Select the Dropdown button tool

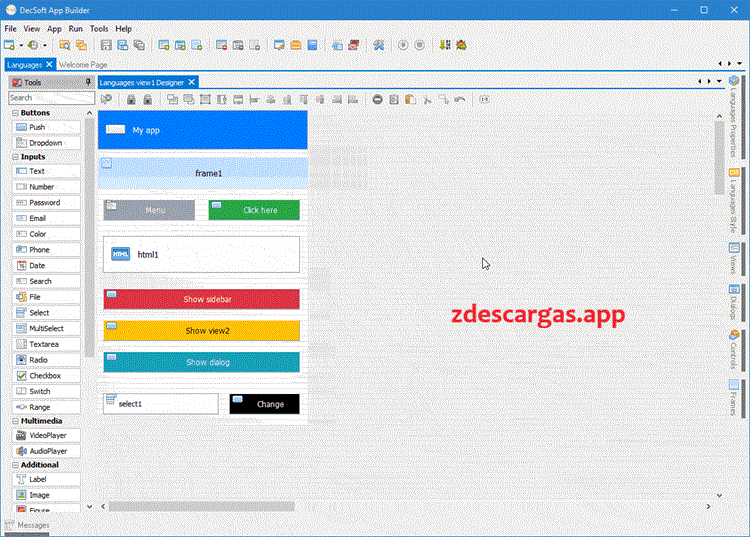[x=46, y=143]
